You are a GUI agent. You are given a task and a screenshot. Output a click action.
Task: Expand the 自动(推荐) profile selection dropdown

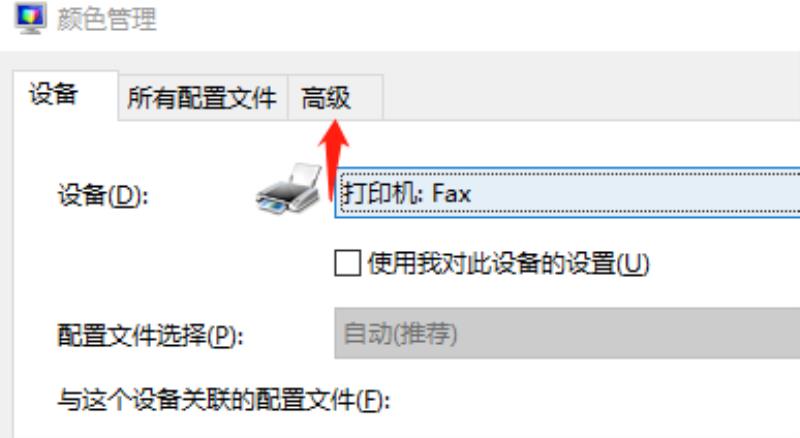pos(567,333)
